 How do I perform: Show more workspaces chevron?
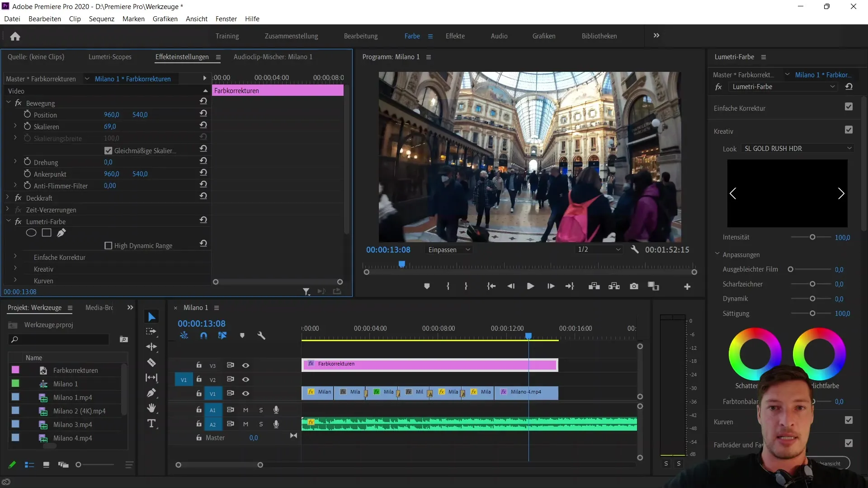[656, 35]
